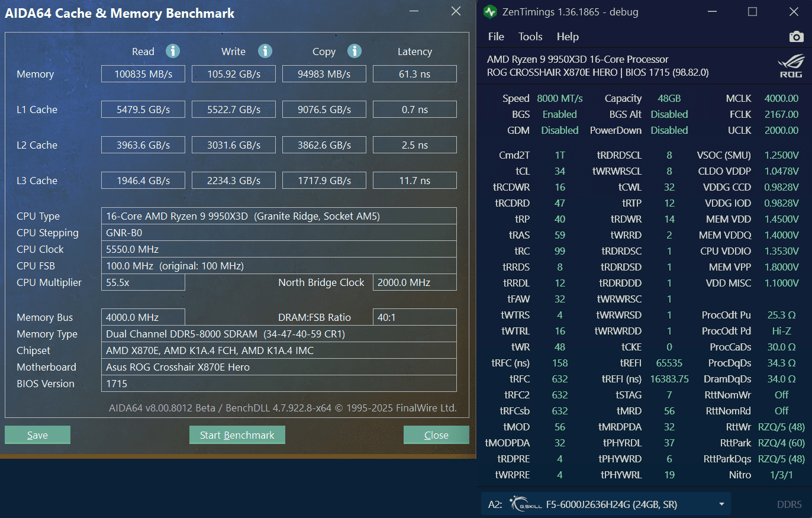Click L3 Cache Read value 1946.4 GB/s

click(143, 181)
